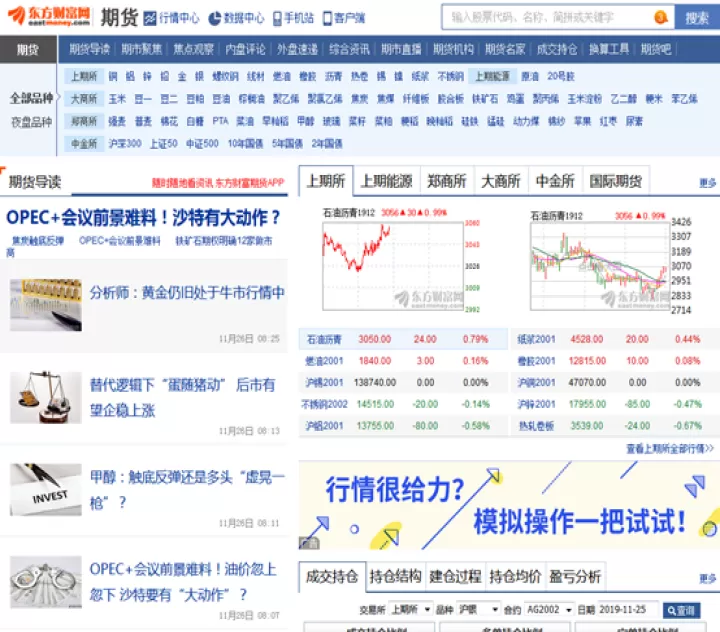This screenshot has width=720, height=632.
Task: Switch to 中金所 quotes tab
Action: pyautogui.click(x=555, y=181)
